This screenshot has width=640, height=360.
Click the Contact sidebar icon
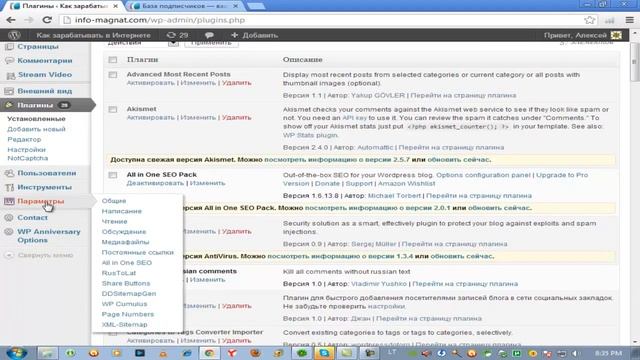tap(9, 218)
